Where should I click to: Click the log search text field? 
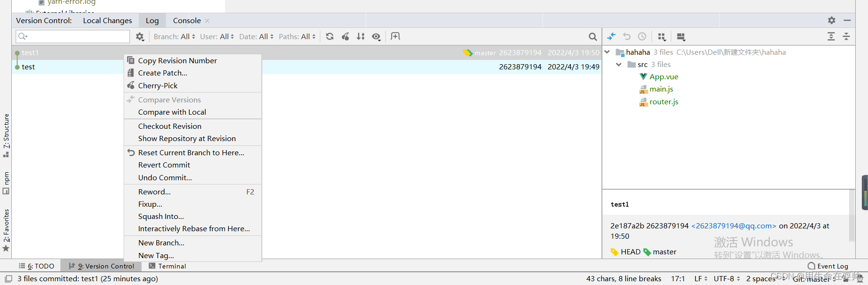73,36
